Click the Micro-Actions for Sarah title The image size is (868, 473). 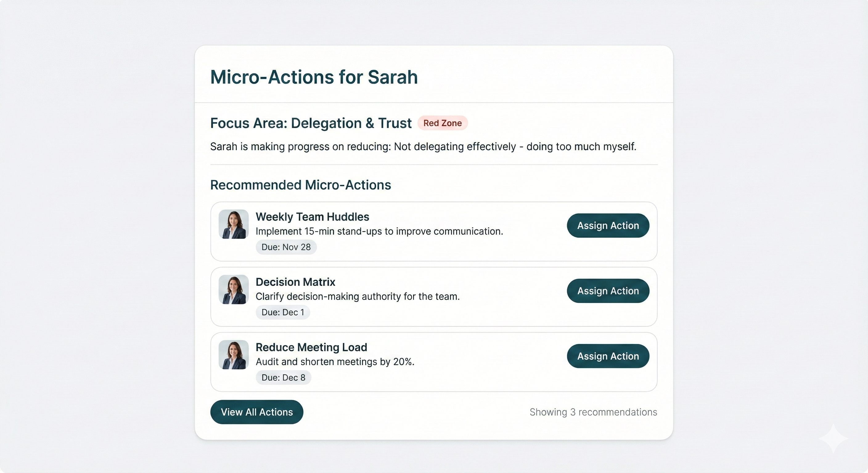(x=314, y=77)
